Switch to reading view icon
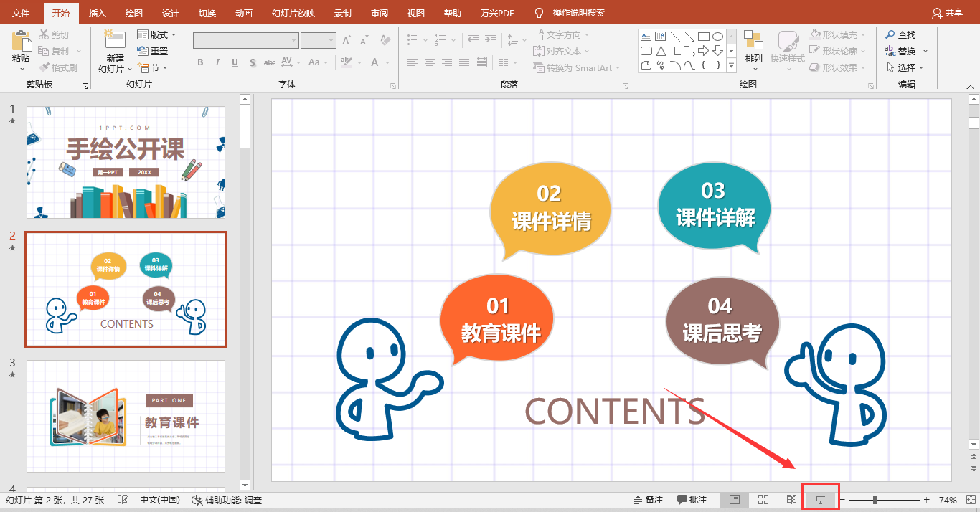 [792, 499]
